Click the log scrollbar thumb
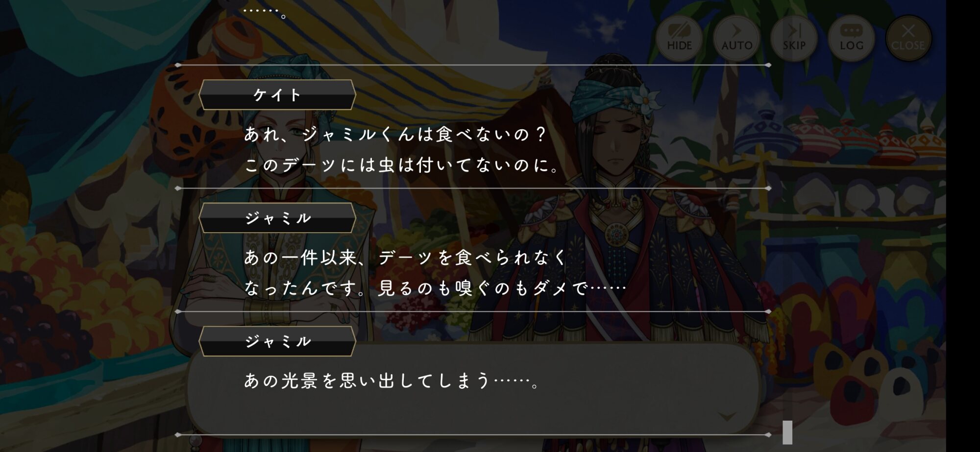This screenshot has width=980, height=452. [x=787, y=432]
